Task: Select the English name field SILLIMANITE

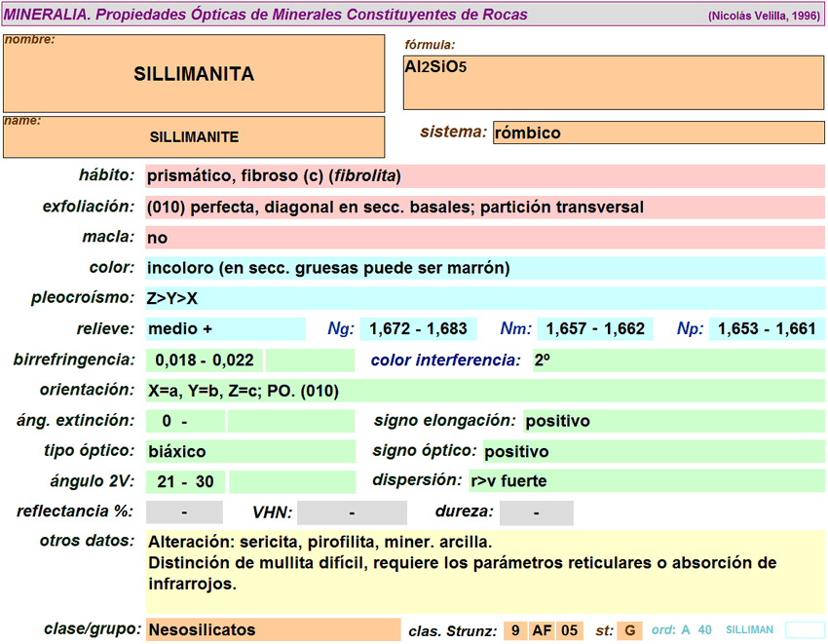Action: (194, 137)
